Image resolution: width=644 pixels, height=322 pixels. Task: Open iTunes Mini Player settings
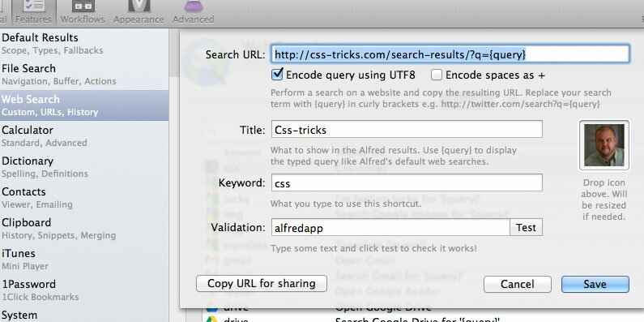point(84,260)
